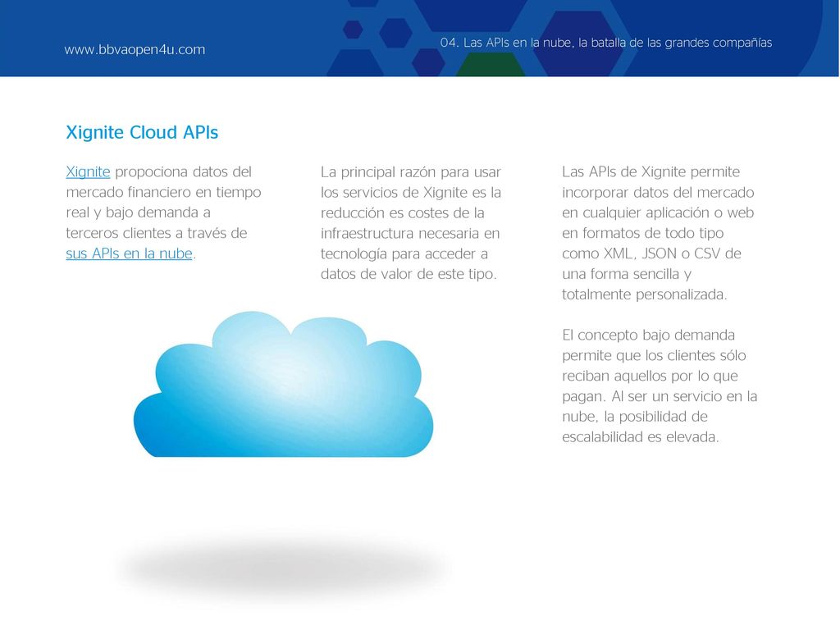Image resolution: width=840 pixels, height=630 pixels.
Task: Click the line 'infraestructura necesaria en'
Action: tap(410, 233)
